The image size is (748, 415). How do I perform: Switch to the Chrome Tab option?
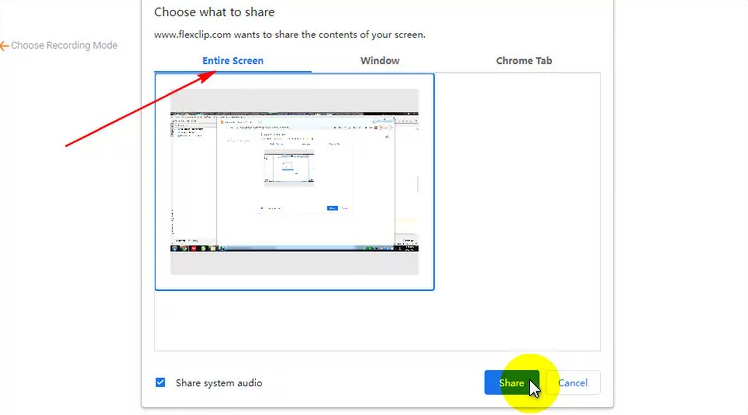(x=524, y=61)
